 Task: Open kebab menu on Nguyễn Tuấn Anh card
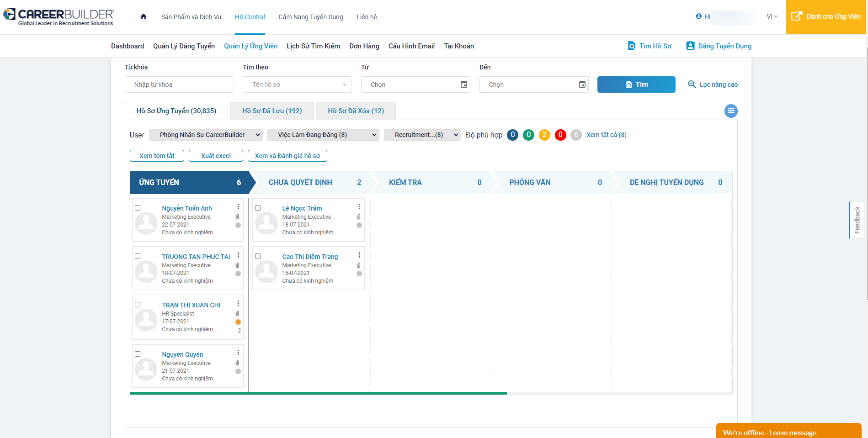click(238, 207)
